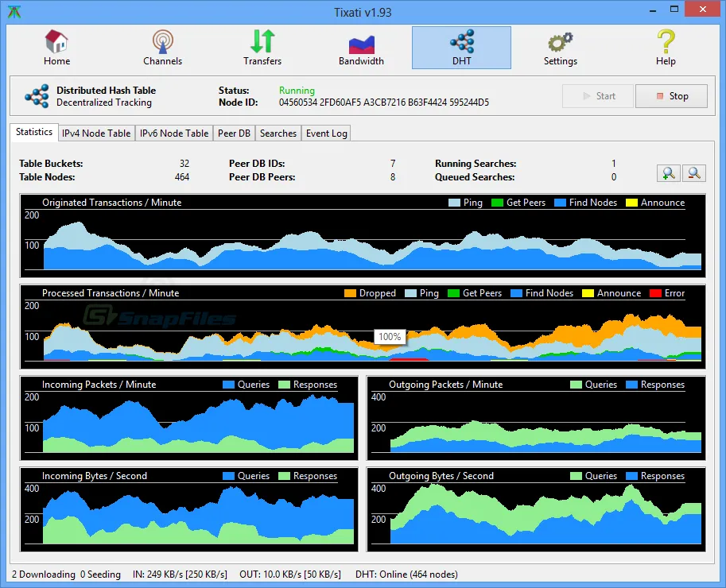Click the Dropped swatch in Processed Transactions legend
The width and height of the screenshot is (726, 588).
coord(350,293)
